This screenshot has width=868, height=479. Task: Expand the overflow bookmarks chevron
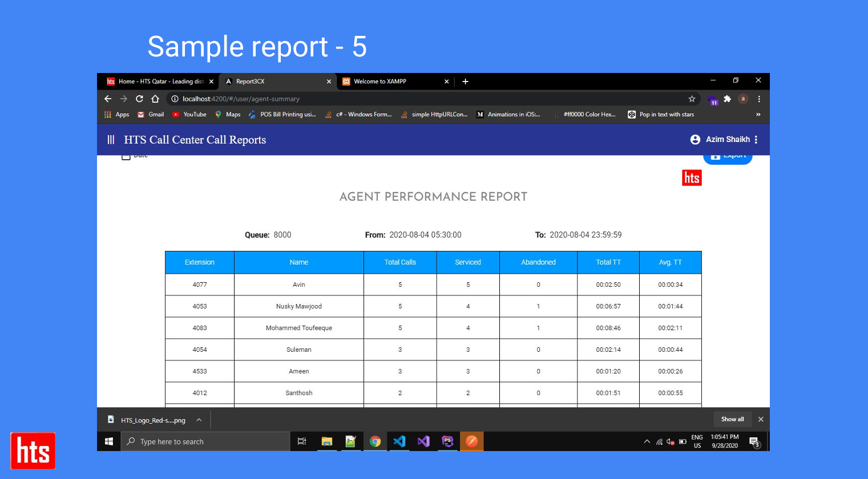tap(758, 115)
